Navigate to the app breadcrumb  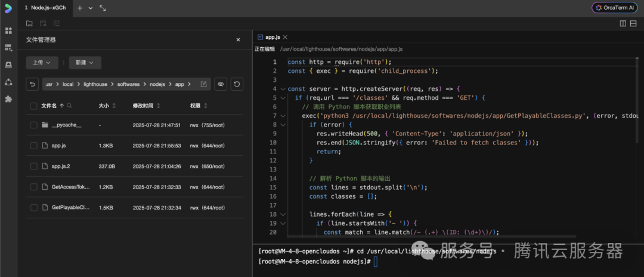179,84
